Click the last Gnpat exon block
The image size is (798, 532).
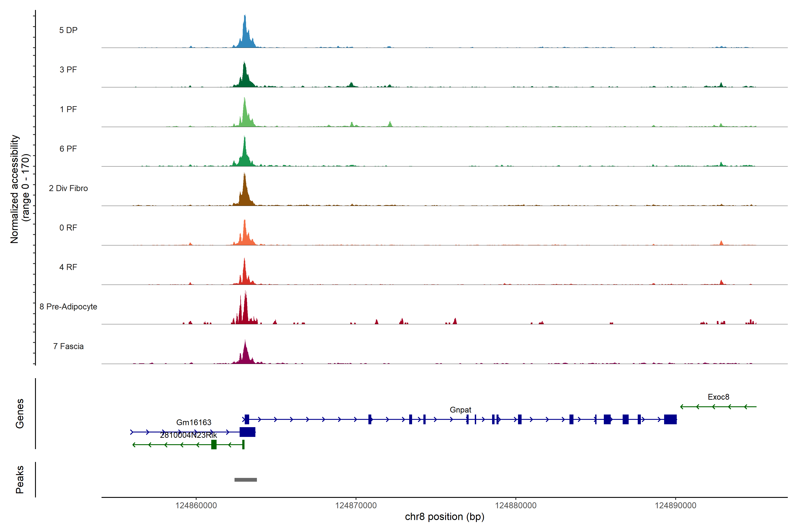(x=670, y=419)
